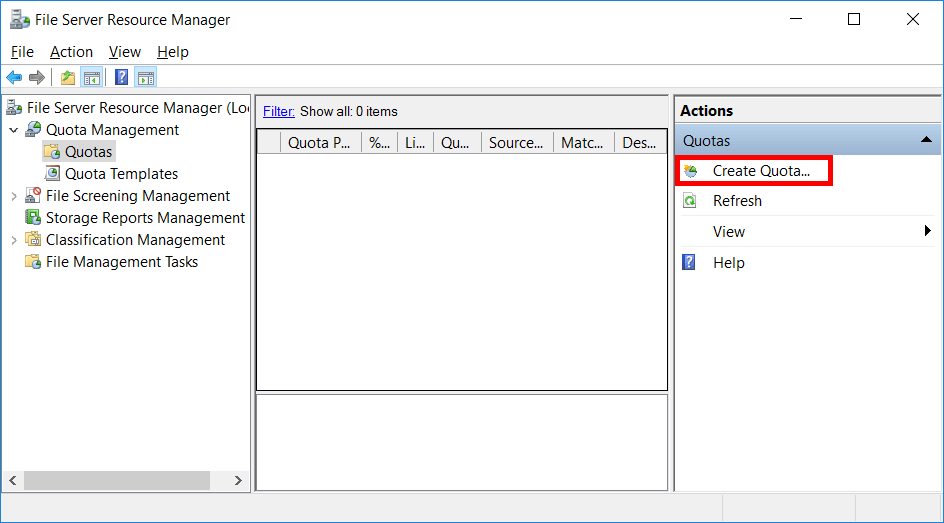
Task: Click the File Management Tasks icon
Action: [33, 262]
